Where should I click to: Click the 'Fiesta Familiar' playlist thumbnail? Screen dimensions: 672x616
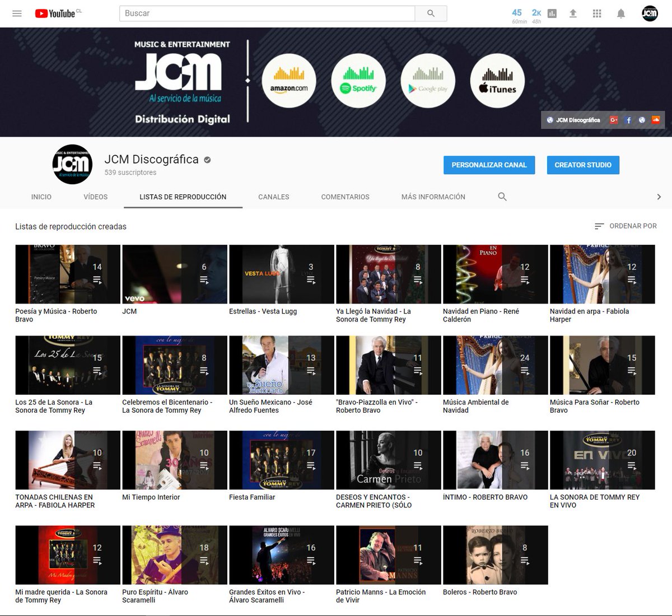click(x=281, y=459)
